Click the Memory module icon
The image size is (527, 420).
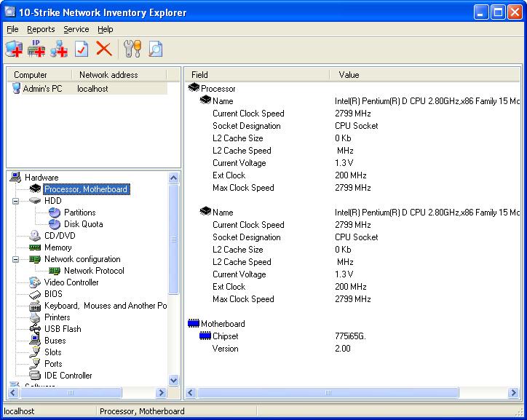tap(35, 247)
